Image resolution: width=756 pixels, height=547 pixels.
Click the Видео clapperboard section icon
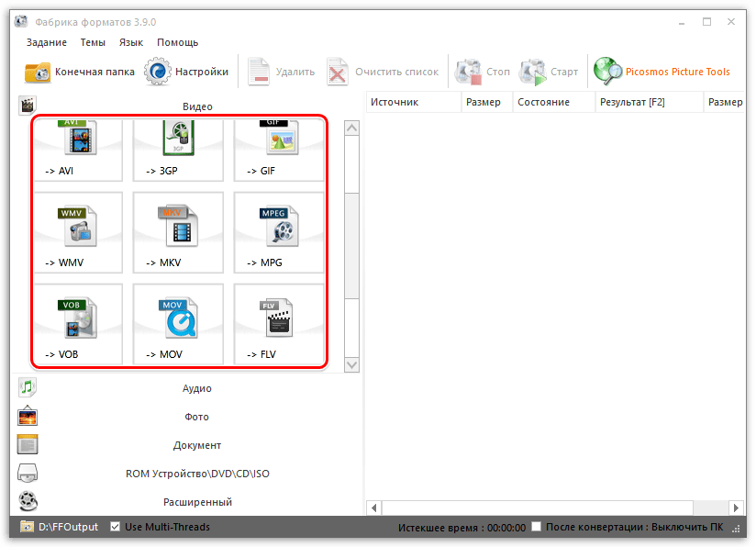coord(28,105)
